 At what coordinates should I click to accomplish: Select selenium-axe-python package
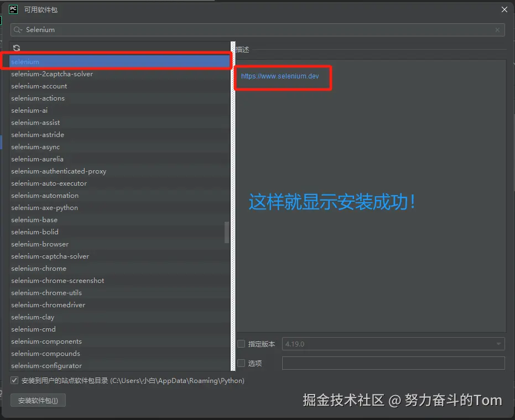coord(119,207)
